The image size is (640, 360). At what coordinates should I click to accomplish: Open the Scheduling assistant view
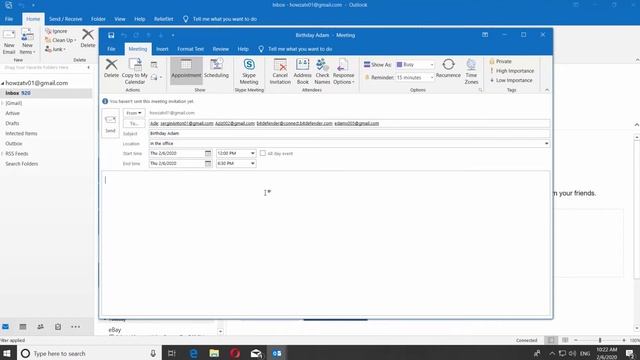(x=216, y=68)
